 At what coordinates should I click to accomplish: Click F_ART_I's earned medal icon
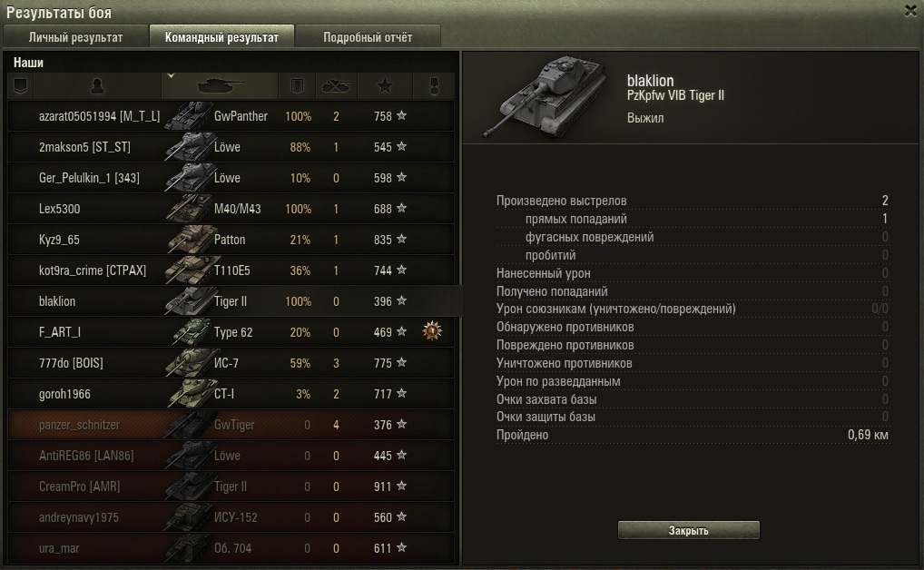click(432, 331)
